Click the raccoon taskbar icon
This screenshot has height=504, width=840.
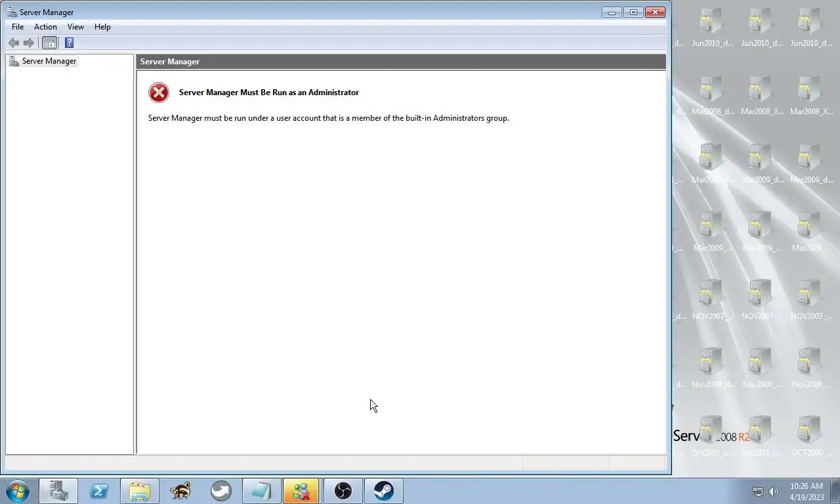180,491
